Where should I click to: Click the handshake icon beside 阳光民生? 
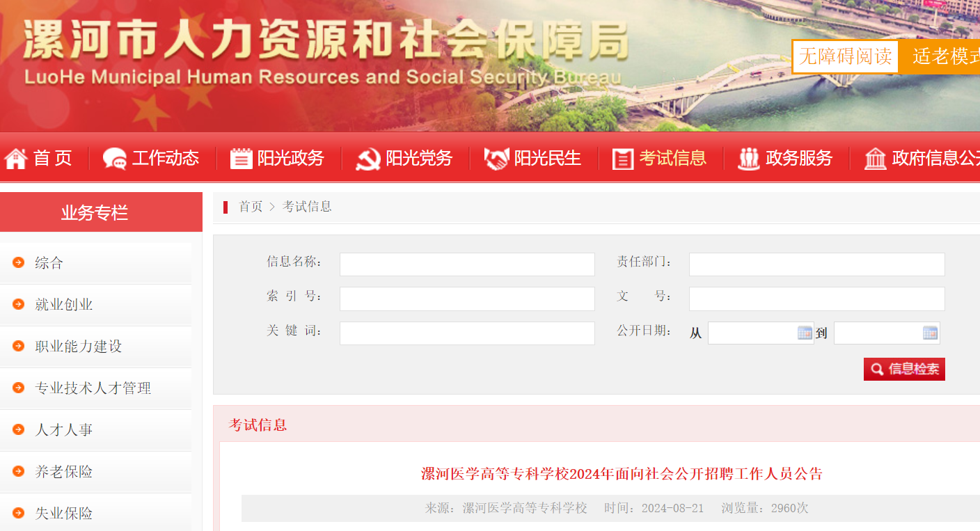[x=496, y=159]
